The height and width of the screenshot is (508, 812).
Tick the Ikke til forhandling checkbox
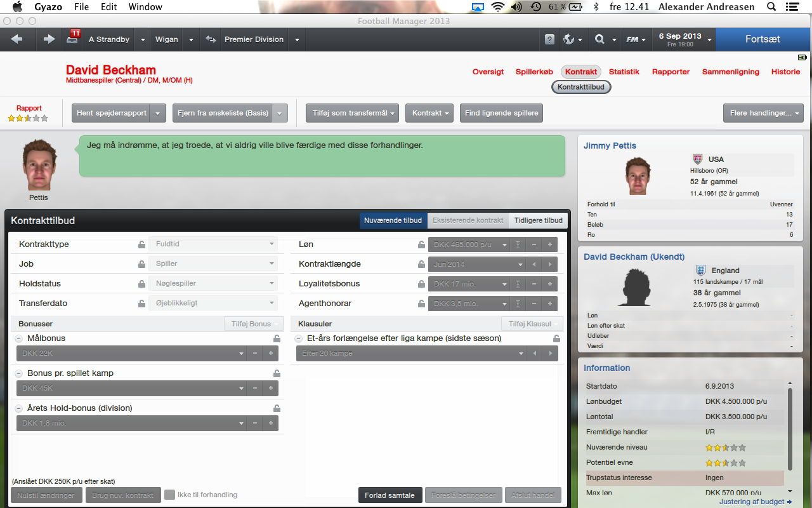(x=169, y=495)
